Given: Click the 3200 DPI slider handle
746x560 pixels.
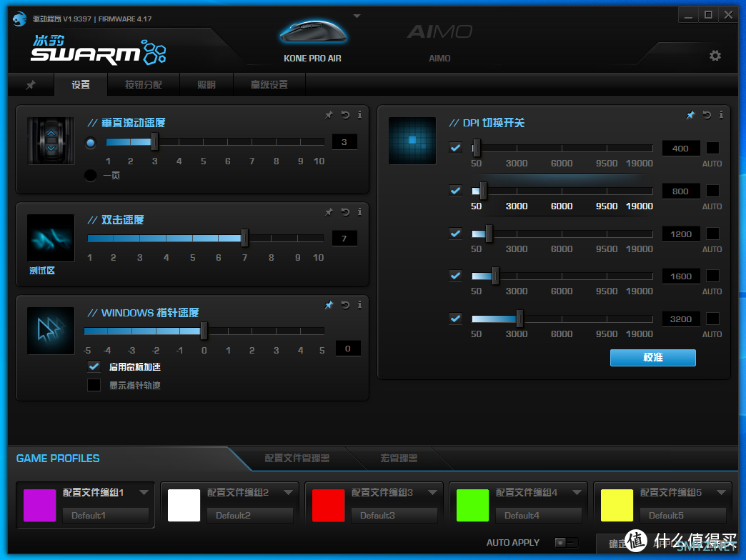Looking at the screenshot, I should click(x=519, y=319).
